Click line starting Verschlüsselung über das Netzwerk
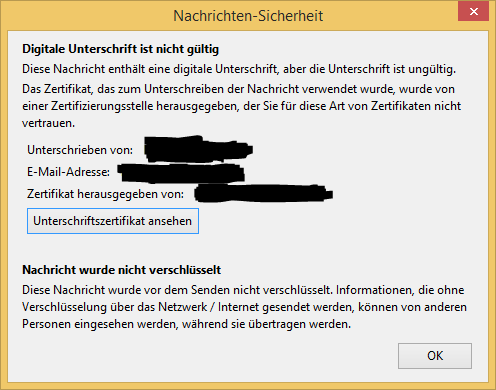The height and width of the screenshot is (390, 496). tap(244, 307)
